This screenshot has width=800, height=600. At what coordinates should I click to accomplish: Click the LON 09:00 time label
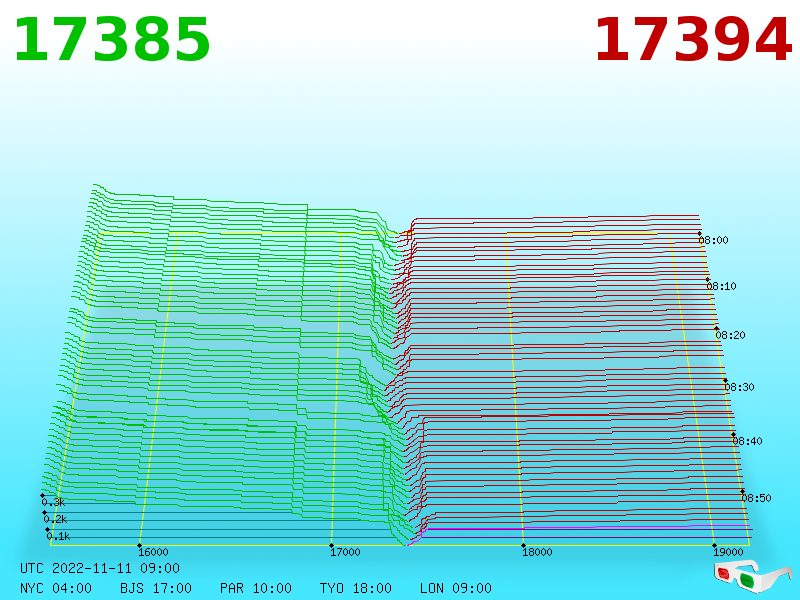tap(456, 588)
